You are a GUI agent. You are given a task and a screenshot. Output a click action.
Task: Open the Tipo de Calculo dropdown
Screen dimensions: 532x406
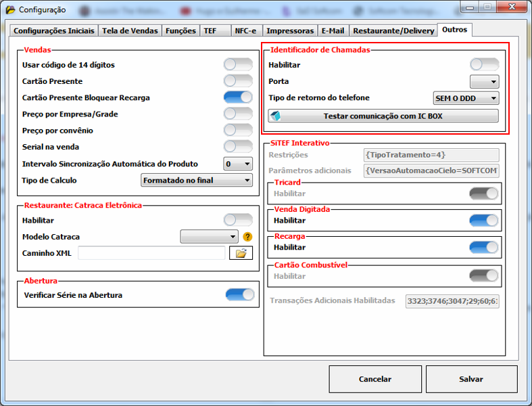[x=197, y=180]
